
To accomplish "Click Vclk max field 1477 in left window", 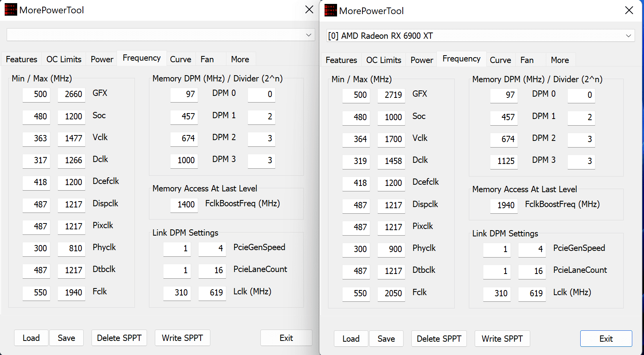I will 72,139.
